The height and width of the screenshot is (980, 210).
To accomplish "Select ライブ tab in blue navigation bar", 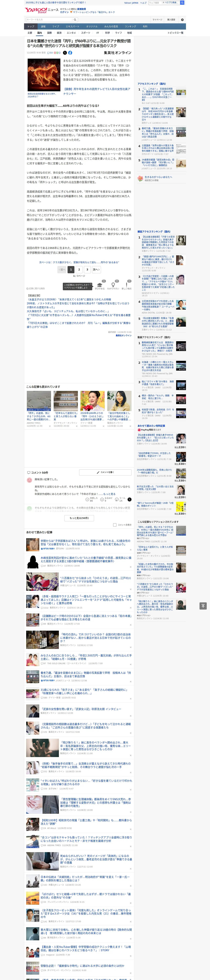I will (56, 27).
